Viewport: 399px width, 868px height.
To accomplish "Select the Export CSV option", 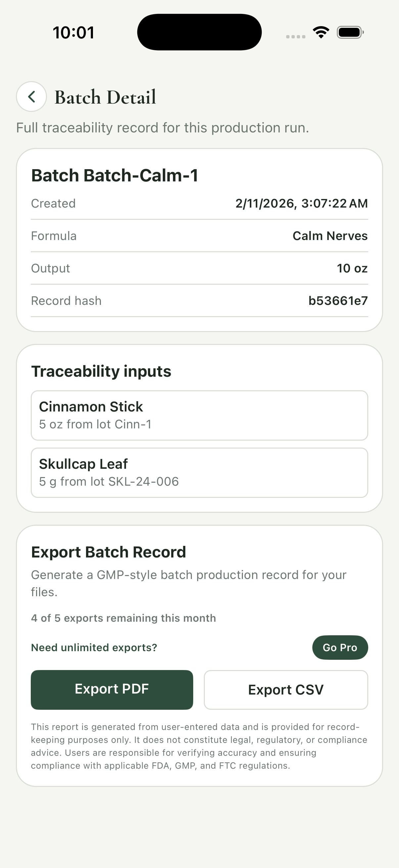I will pyautogui.click(x=286, y=690).
